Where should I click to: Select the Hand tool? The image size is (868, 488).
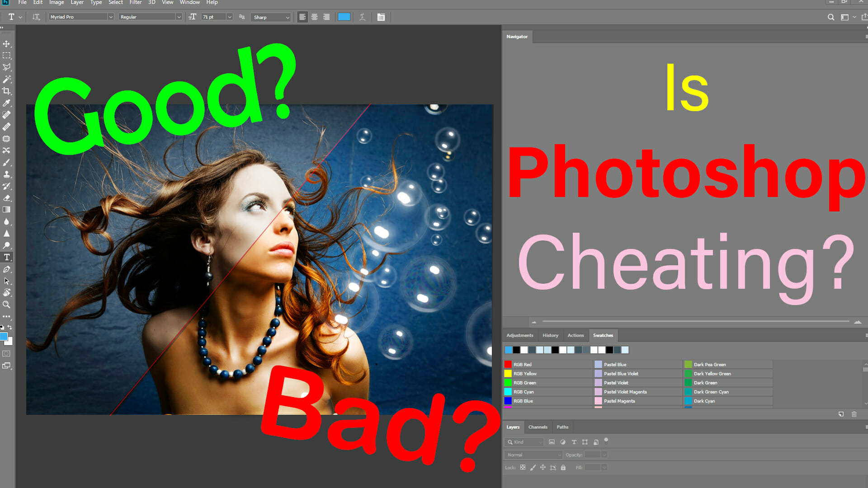(6, 293)
